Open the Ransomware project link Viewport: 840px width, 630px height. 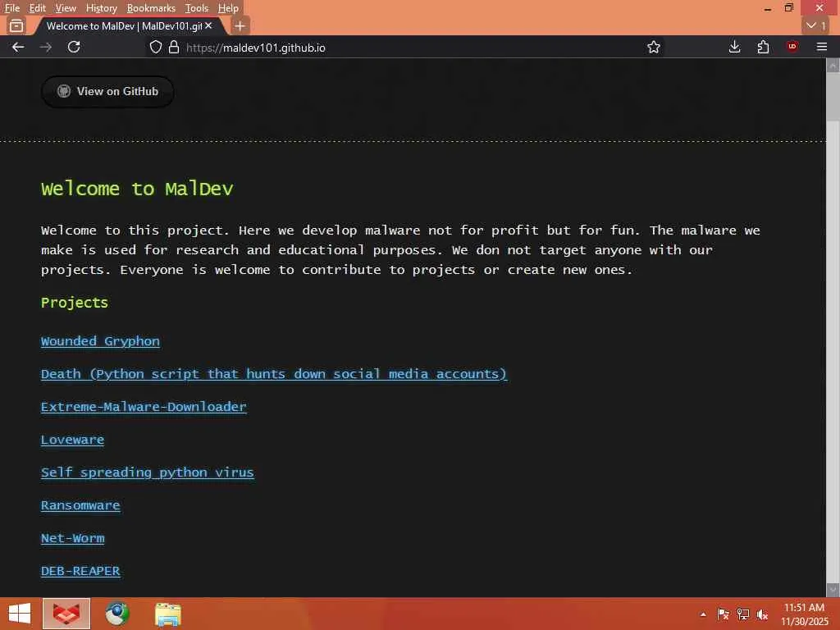[x=80, y=505]
